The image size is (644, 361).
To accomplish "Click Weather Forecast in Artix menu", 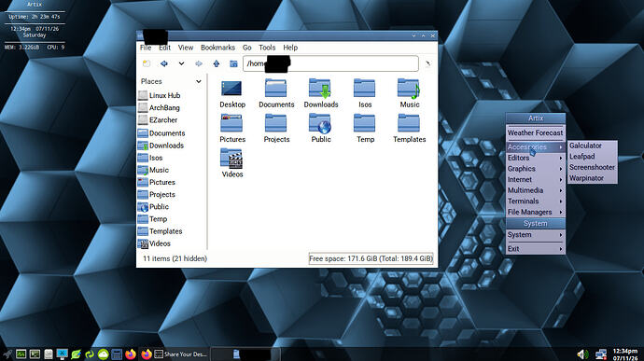I will tap(536, 132).
